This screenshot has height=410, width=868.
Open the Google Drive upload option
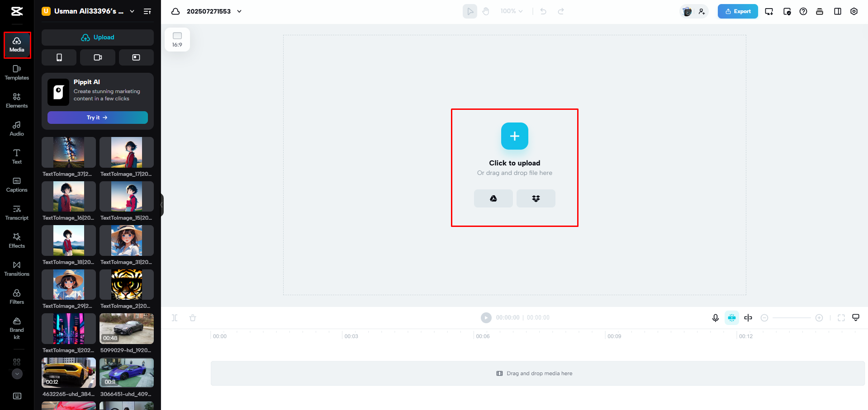coord(493,198)
